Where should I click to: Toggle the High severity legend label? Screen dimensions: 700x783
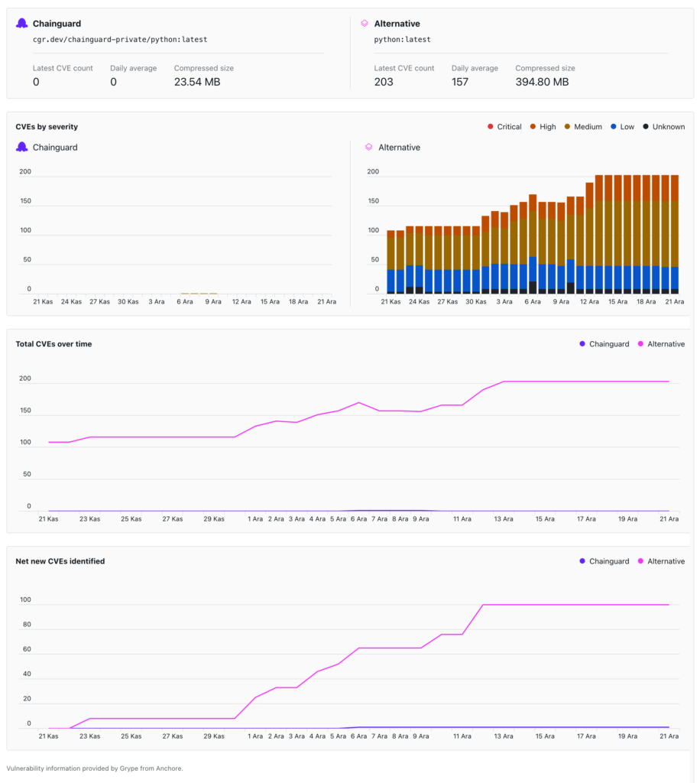(547, 127)
